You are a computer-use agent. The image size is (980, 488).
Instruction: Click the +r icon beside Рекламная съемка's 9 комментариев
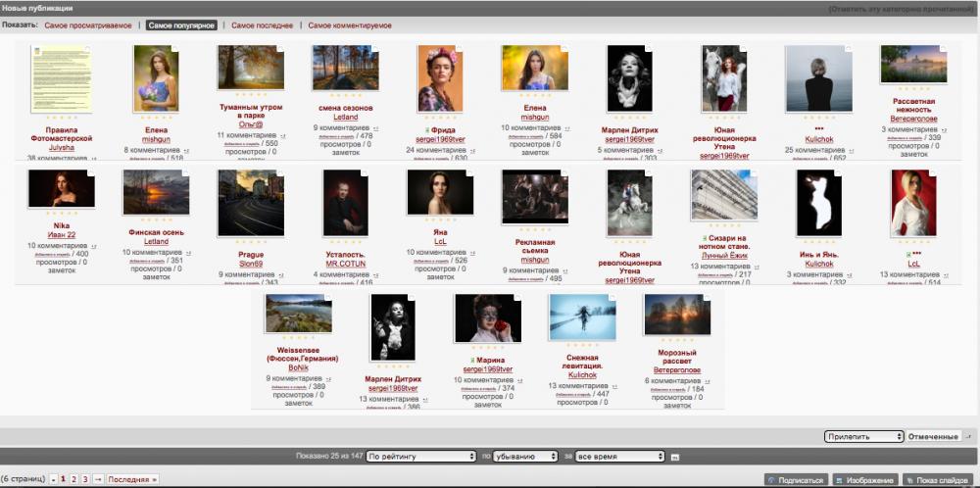coord(565,271)
